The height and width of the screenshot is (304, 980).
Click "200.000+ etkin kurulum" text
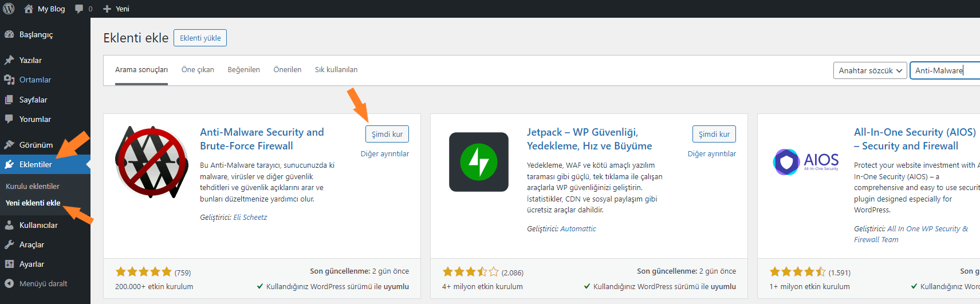(x=154, y=287)
